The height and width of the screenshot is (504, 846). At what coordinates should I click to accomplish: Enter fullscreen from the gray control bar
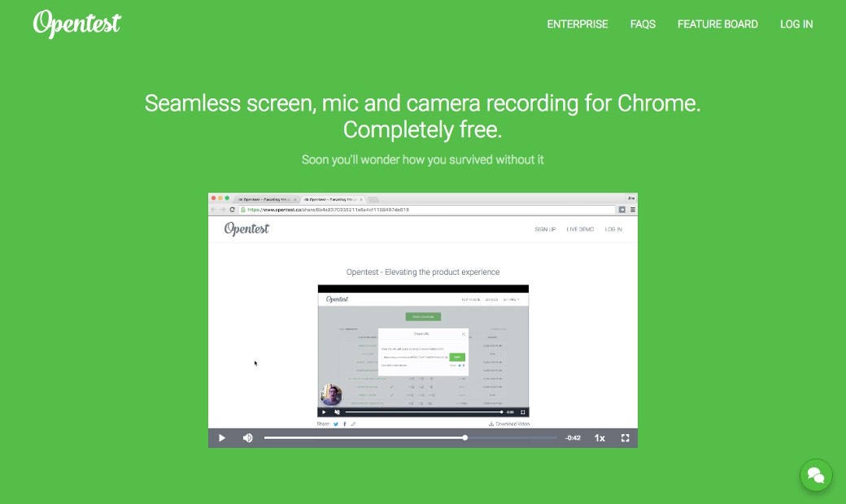click(625, 438)
